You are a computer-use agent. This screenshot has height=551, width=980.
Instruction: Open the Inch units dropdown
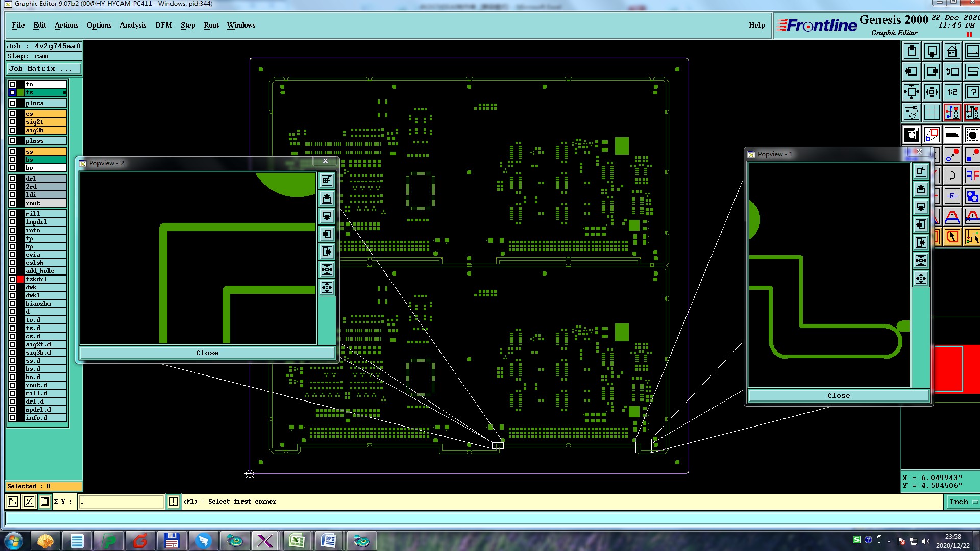click(x=962, y=502)
